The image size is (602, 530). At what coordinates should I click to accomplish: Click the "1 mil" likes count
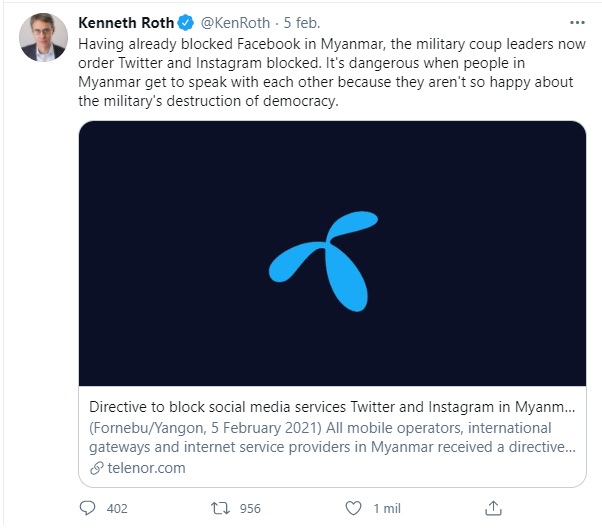coord(386,508)
